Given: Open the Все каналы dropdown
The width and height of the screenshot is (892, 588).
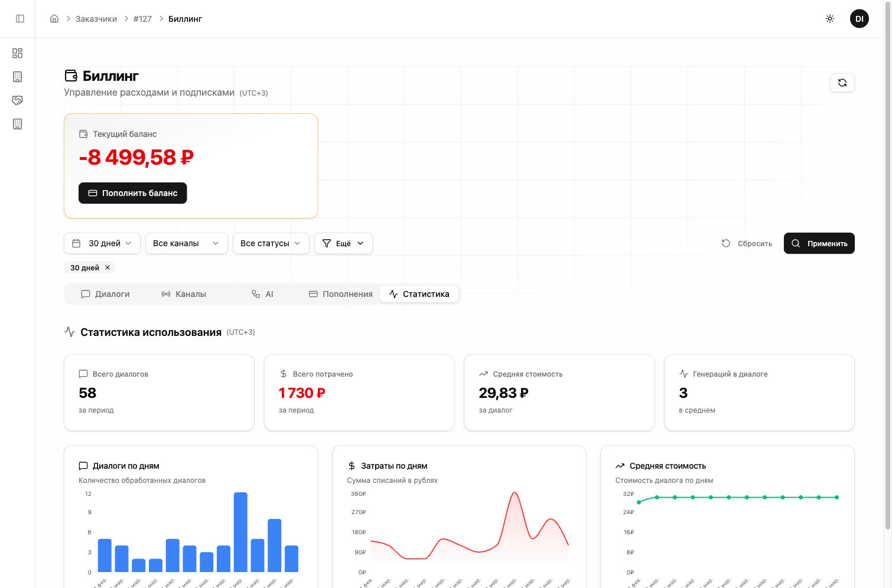Looking at the screenshot, I should pyautogui.click(x=186, y=243).
